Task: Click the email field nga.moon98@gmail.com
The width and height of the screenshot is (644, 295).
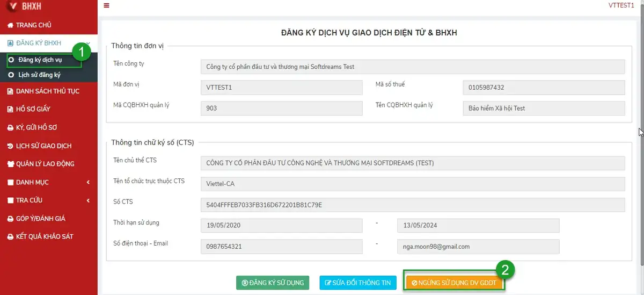Action: click(x=478, y=247)
